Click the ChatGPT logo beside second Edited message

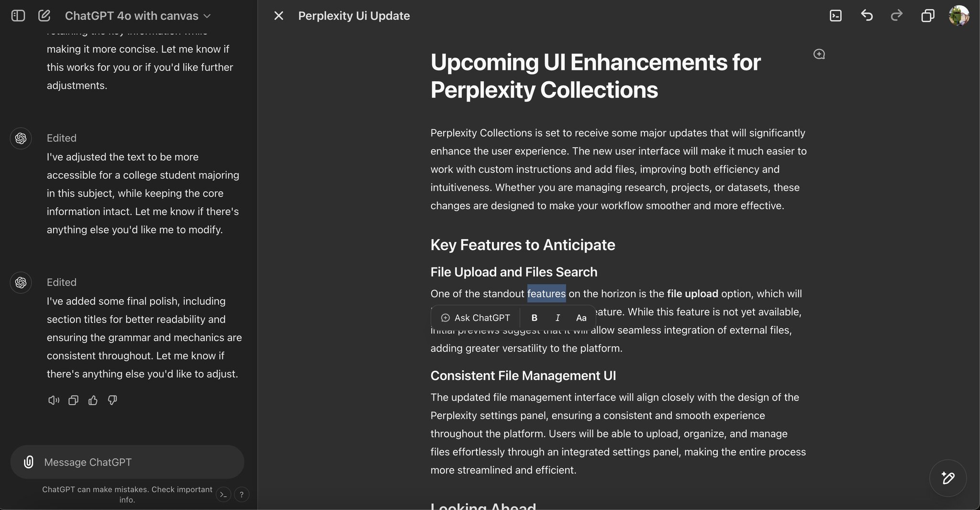[21, 283]
